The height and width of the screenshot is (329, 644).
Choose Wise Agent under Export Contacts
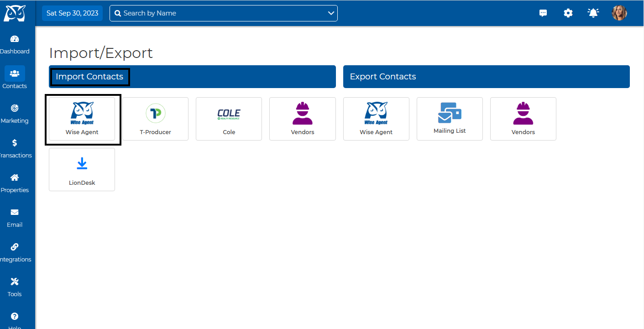[x=376, y=119]
